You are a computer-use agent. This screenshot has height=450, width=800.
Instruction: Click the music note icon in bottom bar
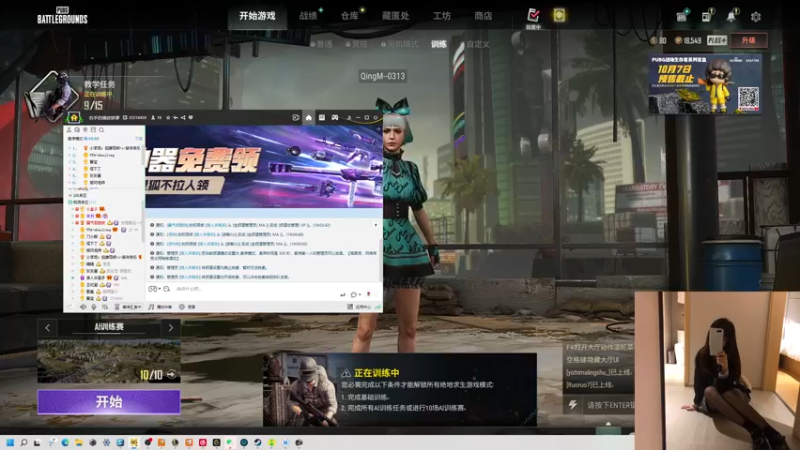point(151,307)
